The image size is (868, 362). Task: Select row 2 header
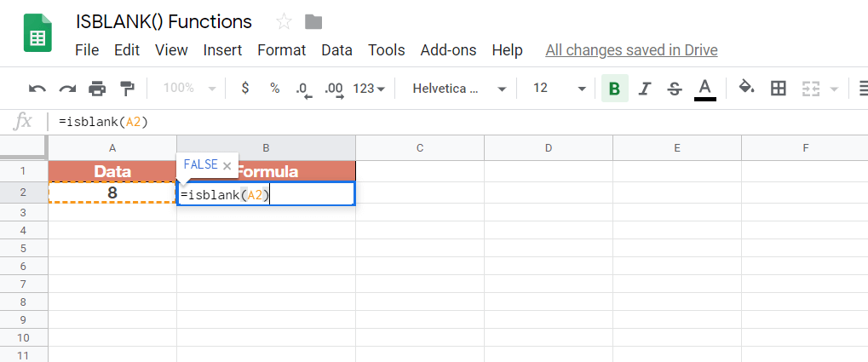tap(23, 192)
